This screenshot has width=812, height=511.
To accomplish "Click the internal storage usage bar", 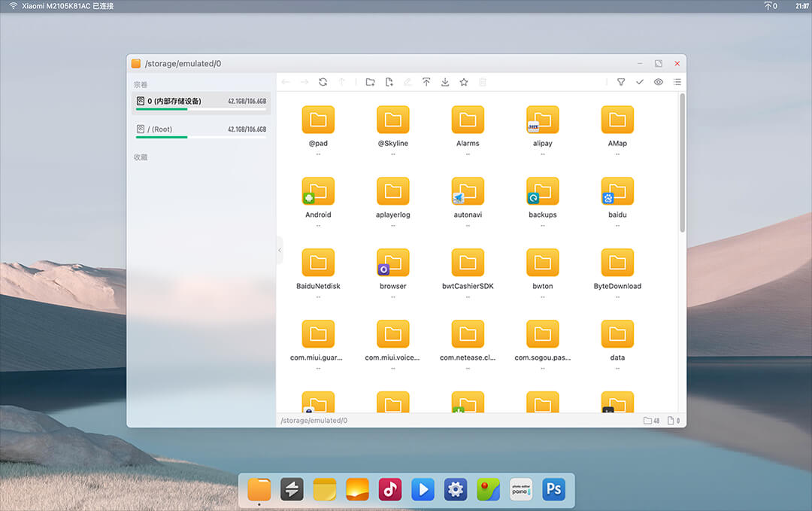I will 201,109.
